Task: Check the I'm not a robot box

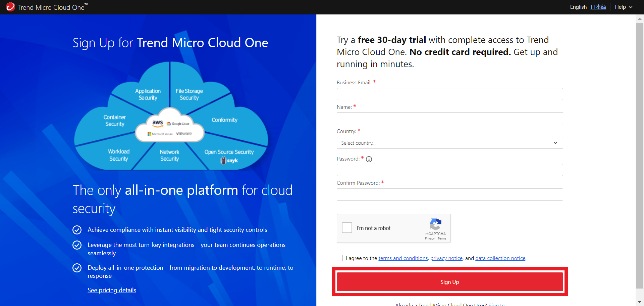Action: point(347,228)
